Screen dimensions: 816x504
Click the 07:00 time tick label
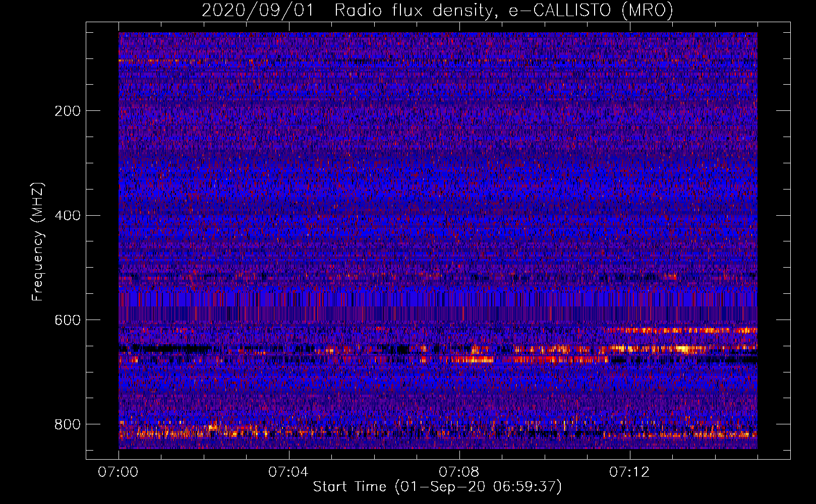[118, 472]
